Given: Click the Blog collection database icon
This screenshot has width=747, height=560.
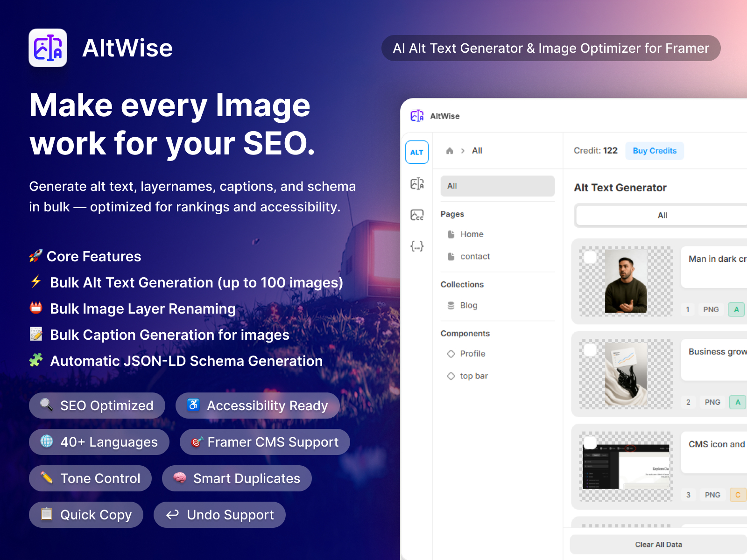Looking at the screenshot, I should [451, 306].
